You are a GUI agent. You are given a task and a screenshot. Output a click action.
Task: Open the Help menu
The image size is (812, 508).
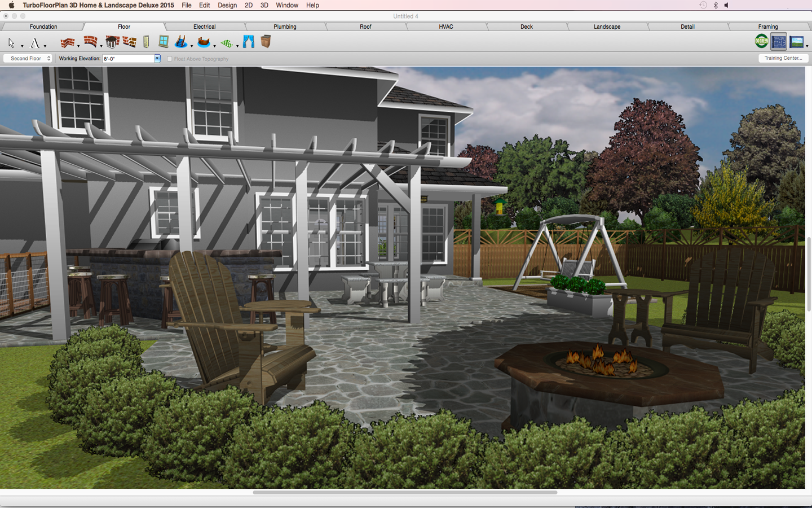click(x=312, y=5)
